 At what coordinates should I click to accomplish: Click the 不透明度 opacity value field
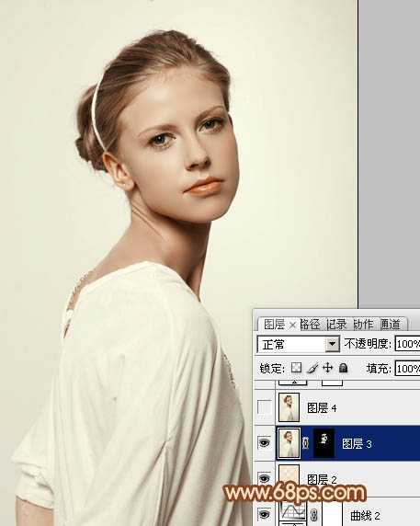[x=407, y=344]
